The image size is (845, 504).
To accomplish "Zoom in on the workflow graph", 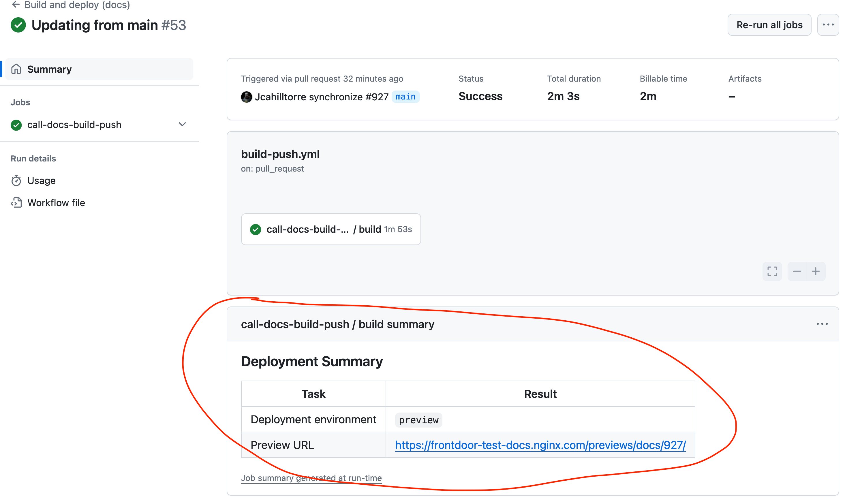I will [816, 271].
